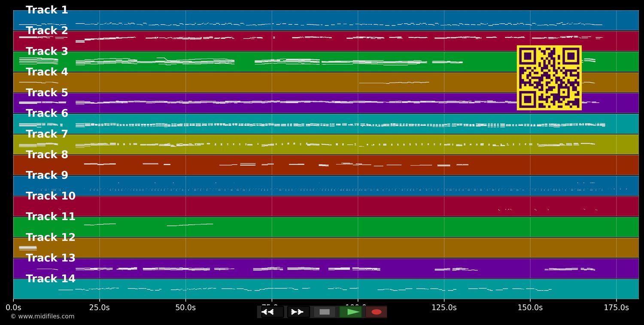Select the Track 13 label

click(x=51, y=258)
